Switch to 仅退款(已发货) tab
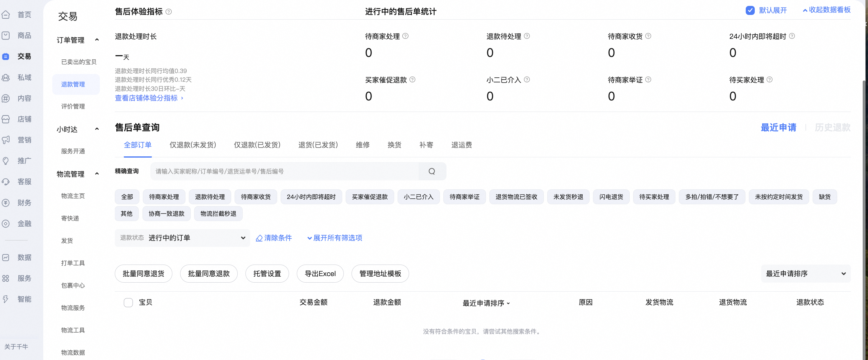This screenshot has height=360, width=868. 257,145
